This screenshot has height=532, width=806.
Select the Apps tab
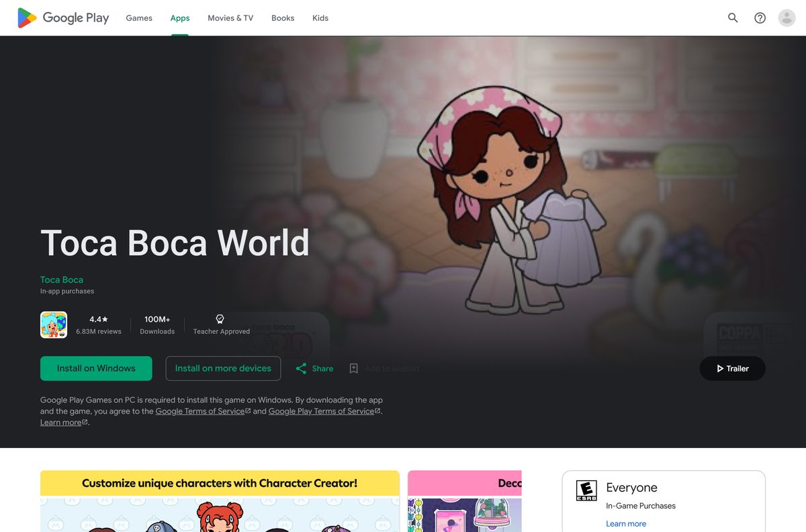180,18
